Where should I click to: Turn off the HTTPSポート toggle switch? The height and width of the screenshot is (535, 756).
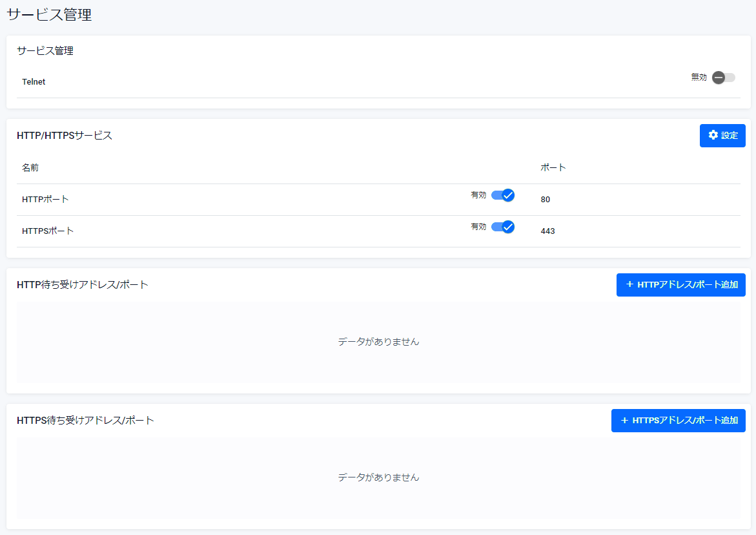[502, 227]
